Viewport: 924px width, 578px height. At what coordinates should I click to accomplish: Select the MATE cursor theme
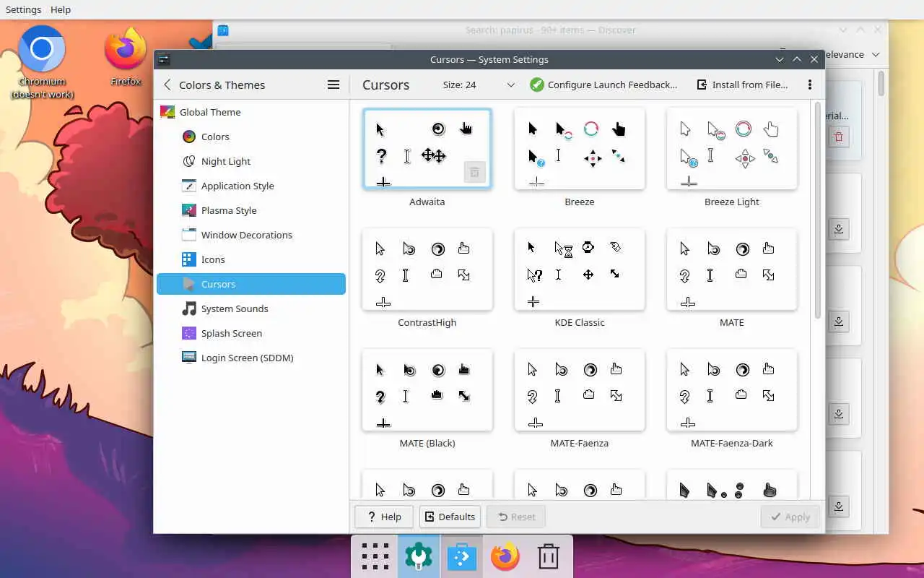point(732,269)
